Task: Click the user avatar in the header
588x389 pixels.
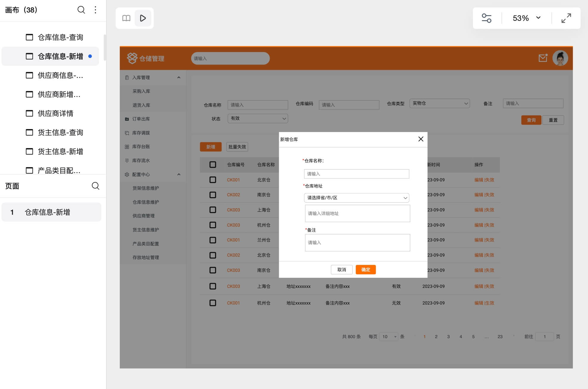Action: (x=560, y=58)
